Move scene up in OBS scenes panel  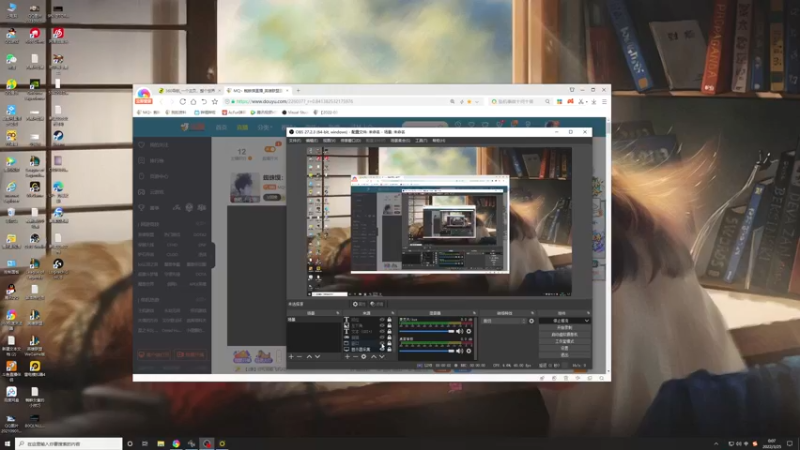coord(309,357)
